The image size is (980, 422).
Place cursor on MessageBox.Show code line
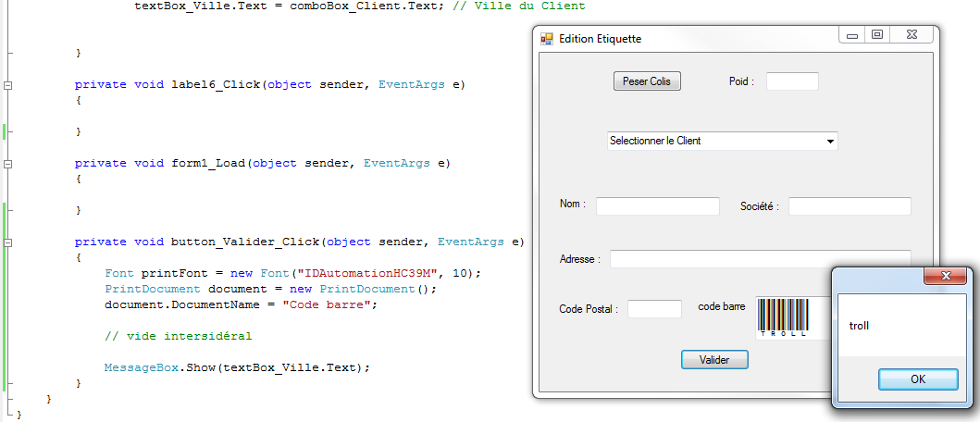pyautogui.click(x=237, y=367)
